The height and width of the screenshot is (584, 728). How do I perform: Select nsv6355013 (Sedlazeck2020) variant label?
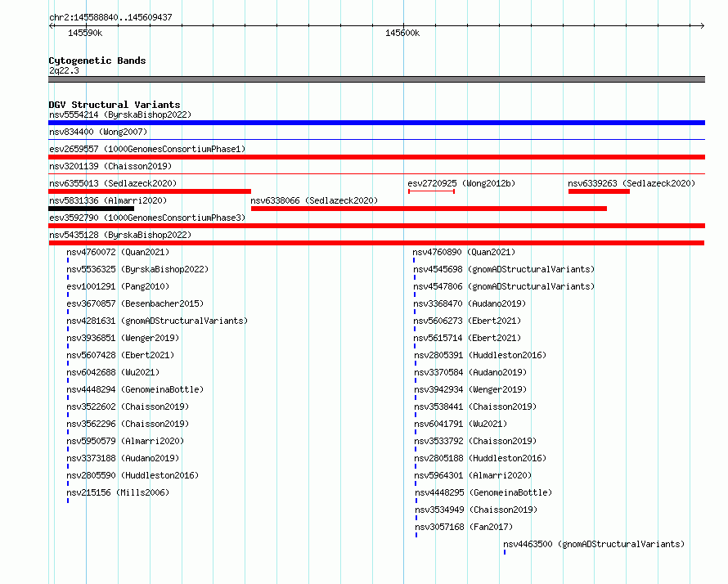(113, 183)
